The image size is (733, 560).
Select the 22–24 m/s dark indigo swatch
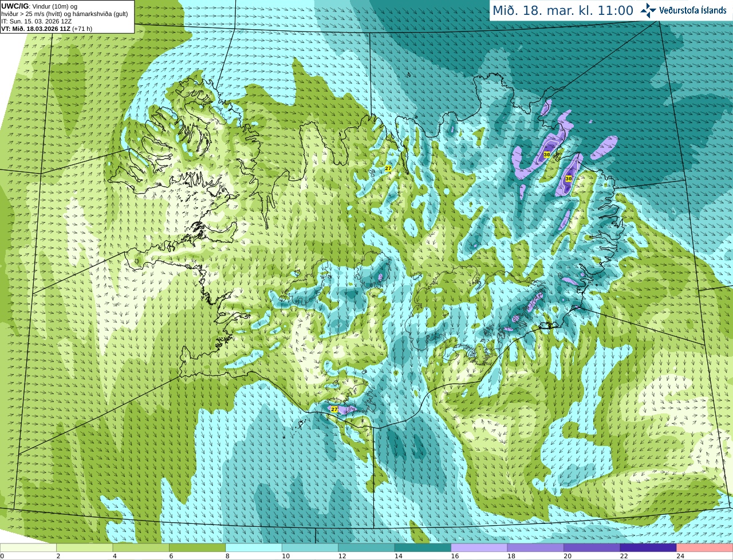point(648,547)
